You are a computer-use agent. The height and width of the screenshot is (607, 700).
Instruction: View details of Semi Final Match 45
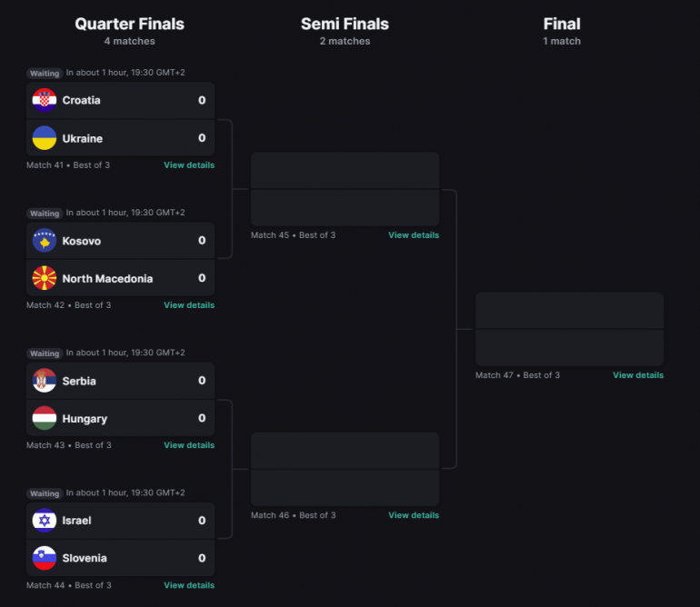[414, 235]
